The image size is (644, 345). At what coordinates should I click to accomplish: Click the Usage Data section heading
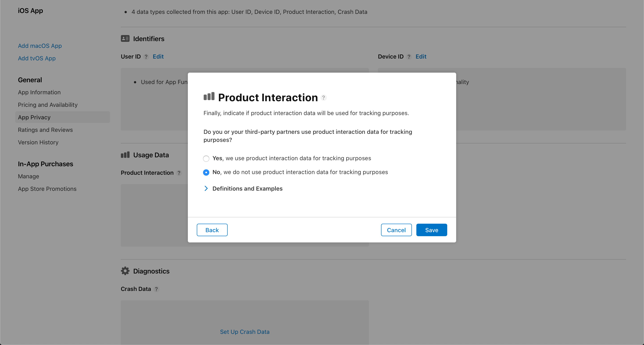pyautogui.click(x=151, y=155)
